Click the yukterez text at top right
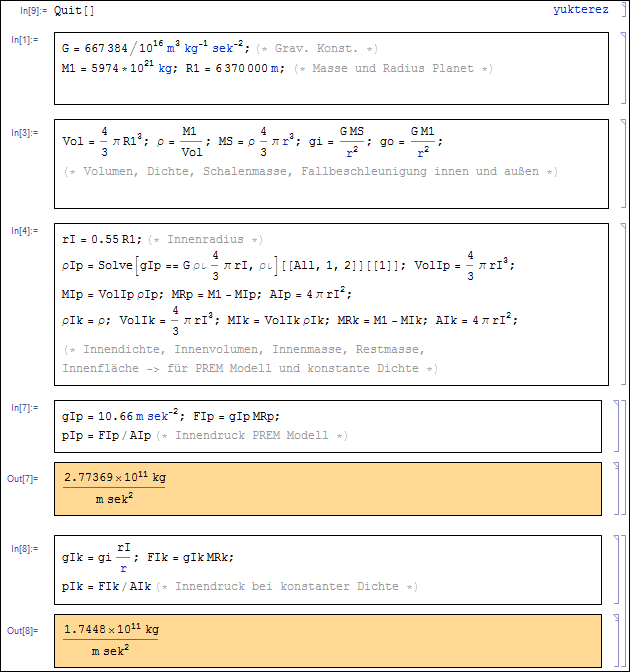This screenshot has width=630, height=672. pos(582,10)
